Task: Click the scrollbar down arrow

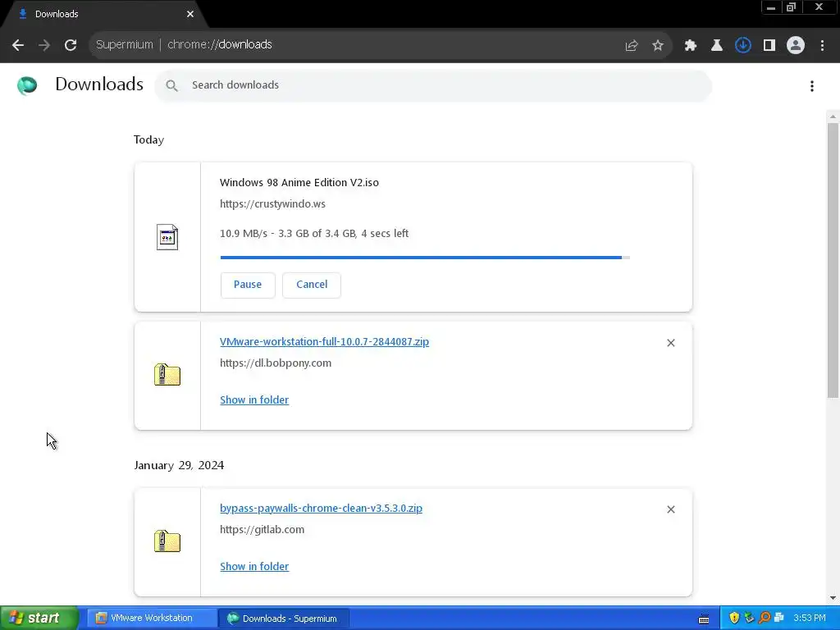Action: (x=833, y=598)
